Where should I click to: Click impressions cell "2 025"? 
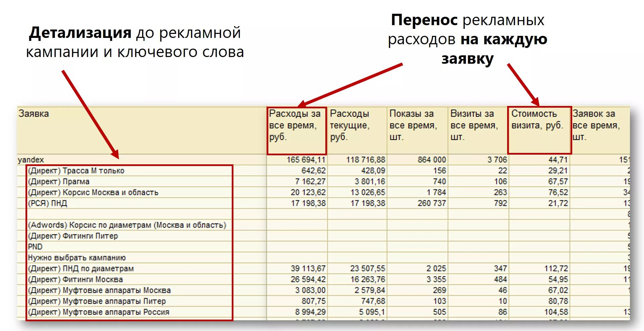[418, 269]
